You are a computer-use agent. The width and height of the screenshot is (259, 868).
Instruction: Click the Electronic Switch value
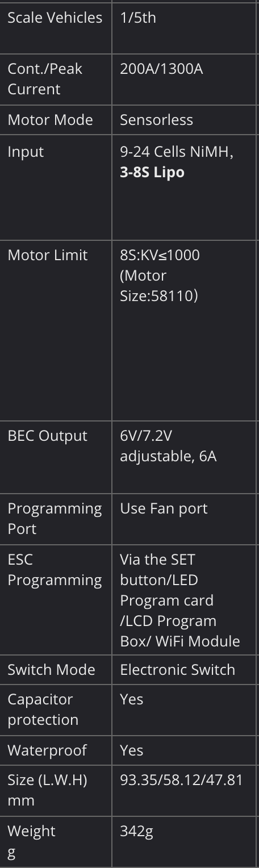(177, 670)
